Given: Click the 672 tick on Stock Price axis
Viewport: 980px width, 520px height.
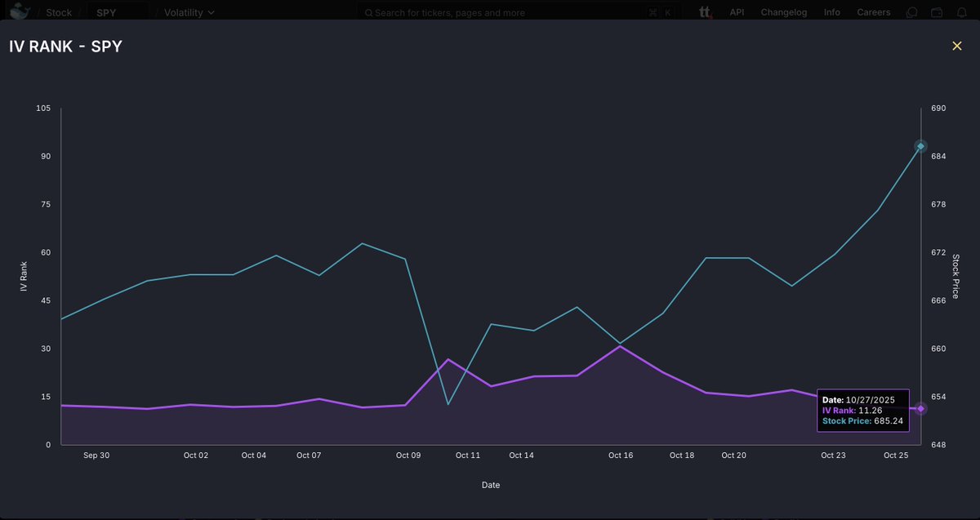Looking at the screenshot, I should 938,252.
